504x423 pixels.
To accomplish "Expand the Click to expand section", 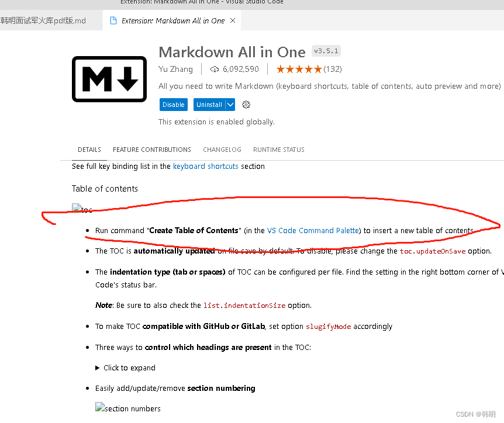I will (125, 367).
